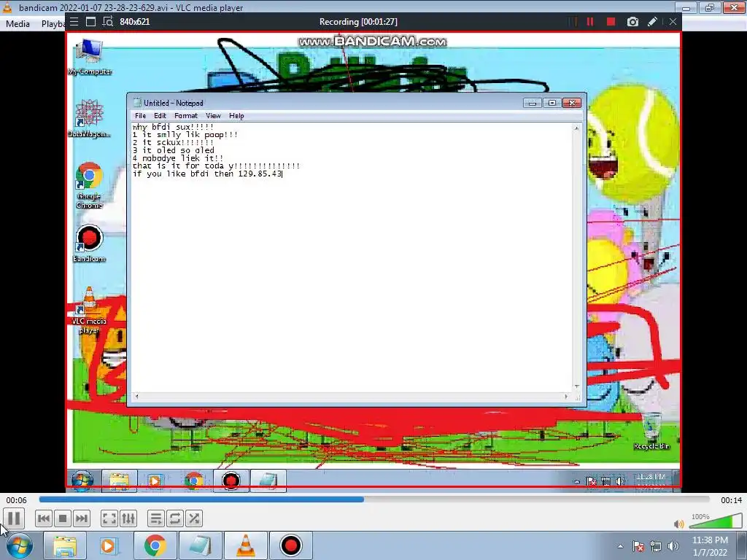Restore down the VLC window
Viewport: 747px width, 560px height.
point(709,7)
